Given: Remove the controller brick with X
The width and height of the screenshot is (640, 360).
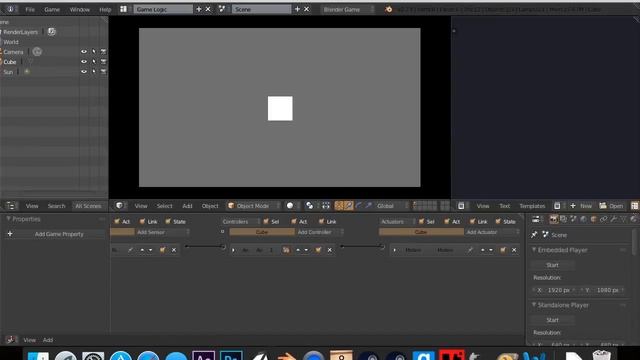Looking at the screenshot, I should [330, 250].
